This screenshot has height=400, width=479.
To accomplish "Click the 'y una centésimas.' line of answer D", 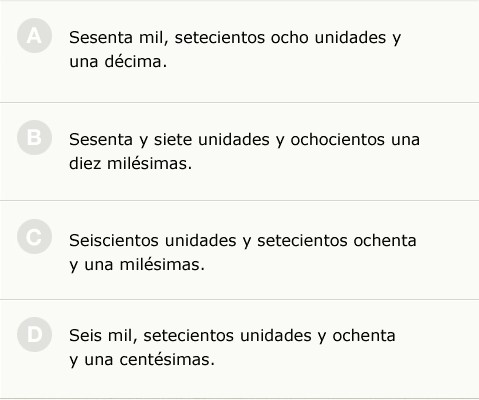I will pyautogui.click(x=142, y=360).
